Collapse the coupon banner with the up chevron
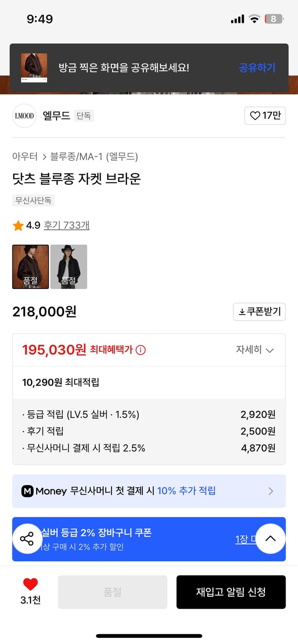The image size is (298, 644). [270, 539]
